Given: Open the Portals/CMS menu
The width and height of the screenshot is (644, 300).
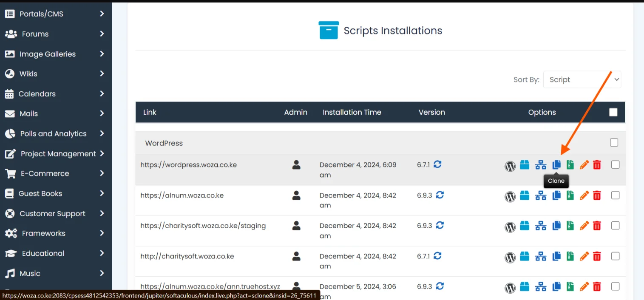Looking at the screenshot, I should 41,14.
